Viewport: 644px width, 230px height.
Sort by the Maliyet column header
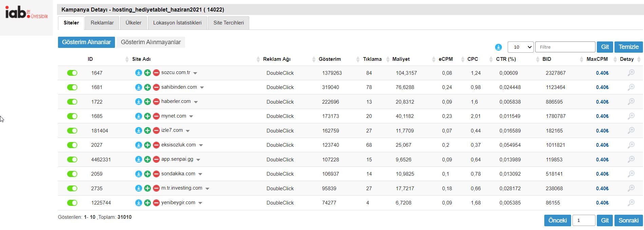click(x=401, y=59)
